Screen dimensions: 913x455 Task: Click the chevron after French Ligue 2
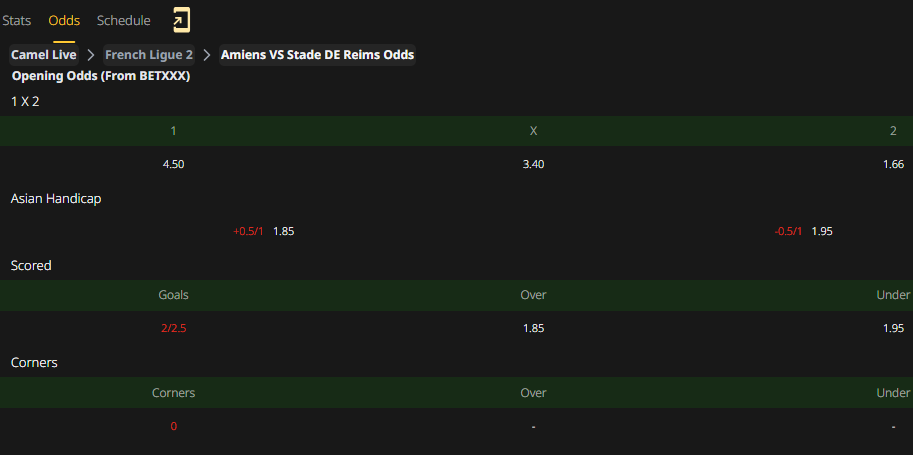pos(207,55)
